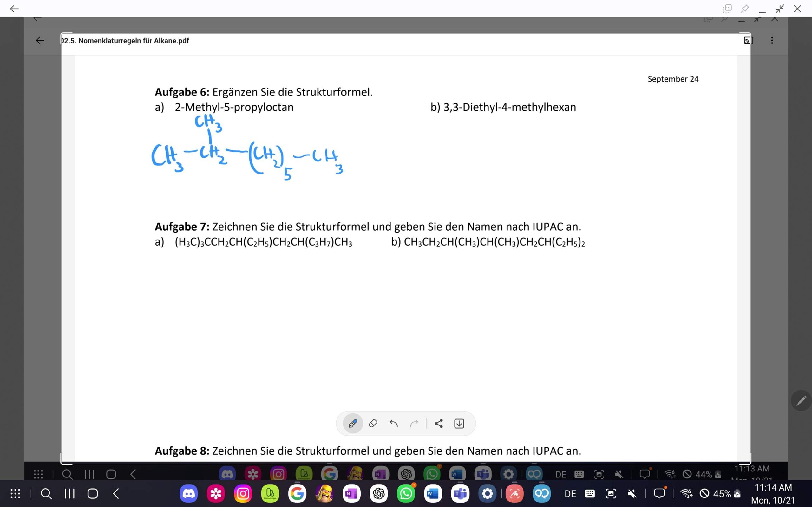The image size is (812, 507).
Task: Go back using the PDF viewer back arrow
Action: (x=40, y=40)
